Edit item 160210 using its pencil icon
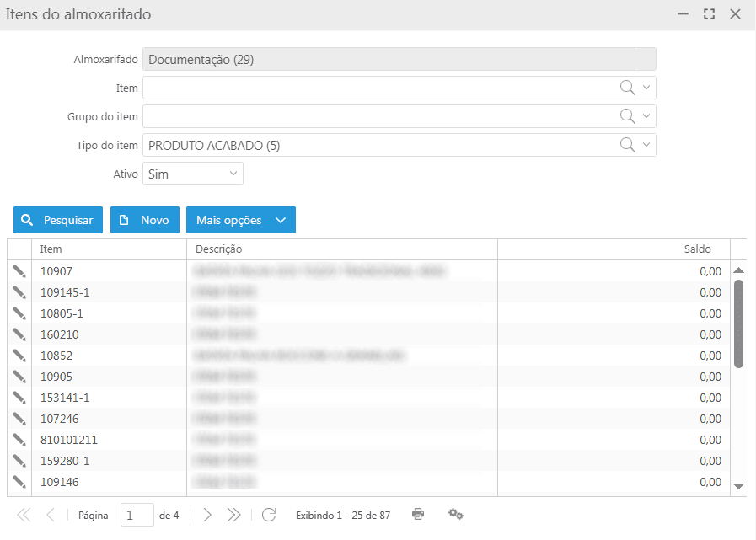Screen dimensions: 756x540 point(19,334)
